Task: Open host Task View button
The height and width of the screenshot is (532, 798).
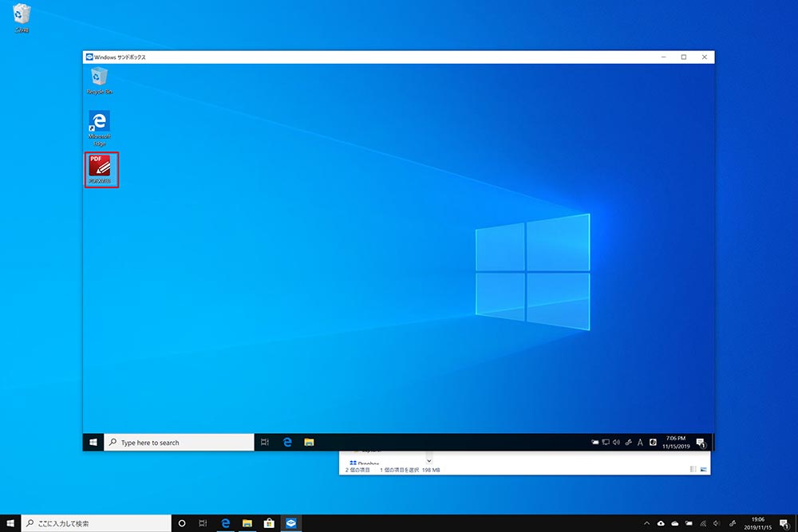Action: 203,523
